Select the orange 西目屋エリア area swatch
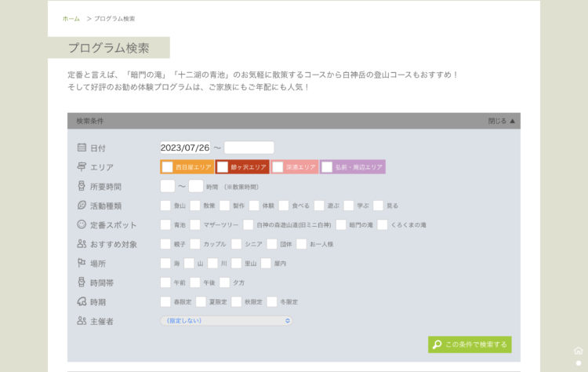588x372 pixels. 167,167
